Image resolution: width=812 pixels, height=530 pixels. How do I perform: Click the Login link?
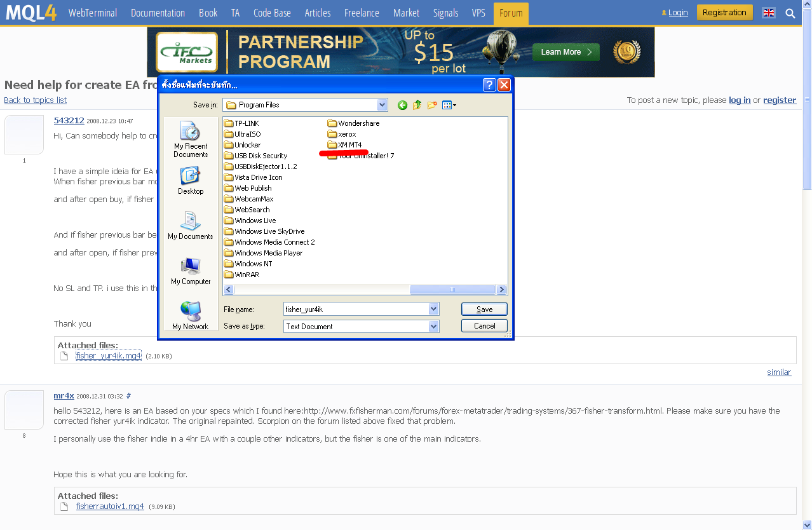click(x=678, y=13)
